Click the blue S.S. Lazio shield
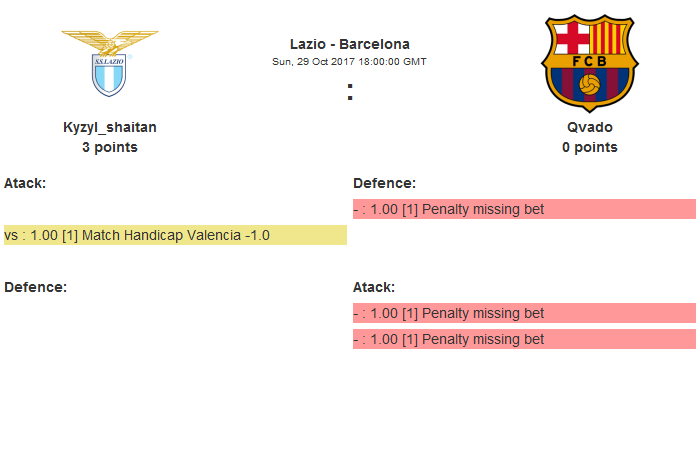This screenshot has height=460, width=700. click(x=108, y=75)
